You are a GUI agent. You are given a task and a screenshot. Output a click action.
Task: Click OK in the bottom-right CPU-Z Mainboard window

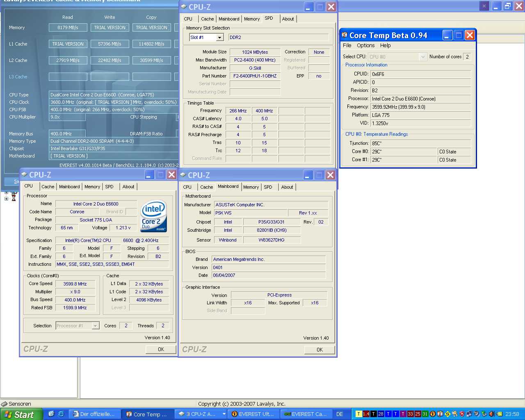[x=320, y=350]
